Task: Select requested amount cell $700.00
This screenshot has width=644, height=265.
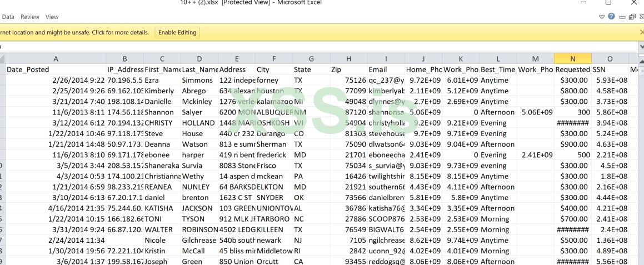Action: point(573,219)
